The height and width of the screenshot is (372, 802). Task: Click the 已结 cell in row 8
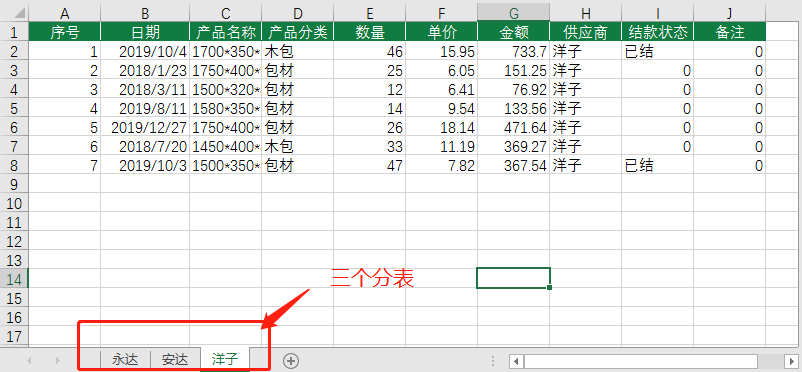point(658,165)
